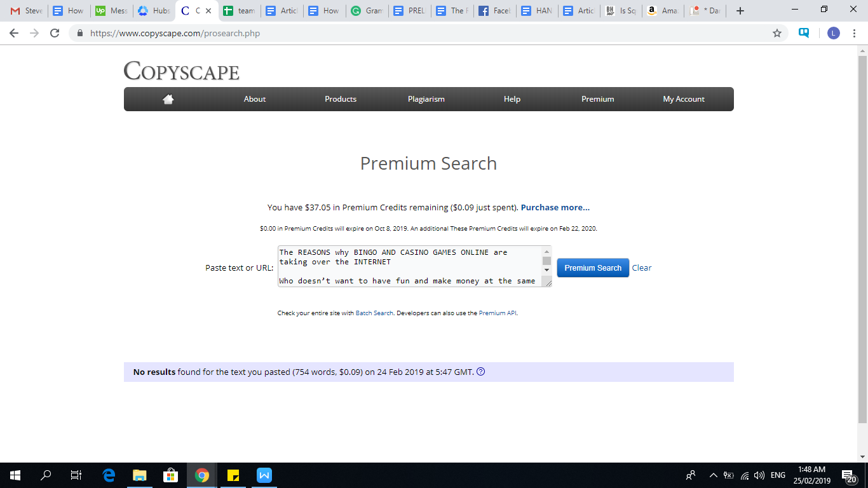Click the ENG language indicator
The image size is (868, 488).
778,475
